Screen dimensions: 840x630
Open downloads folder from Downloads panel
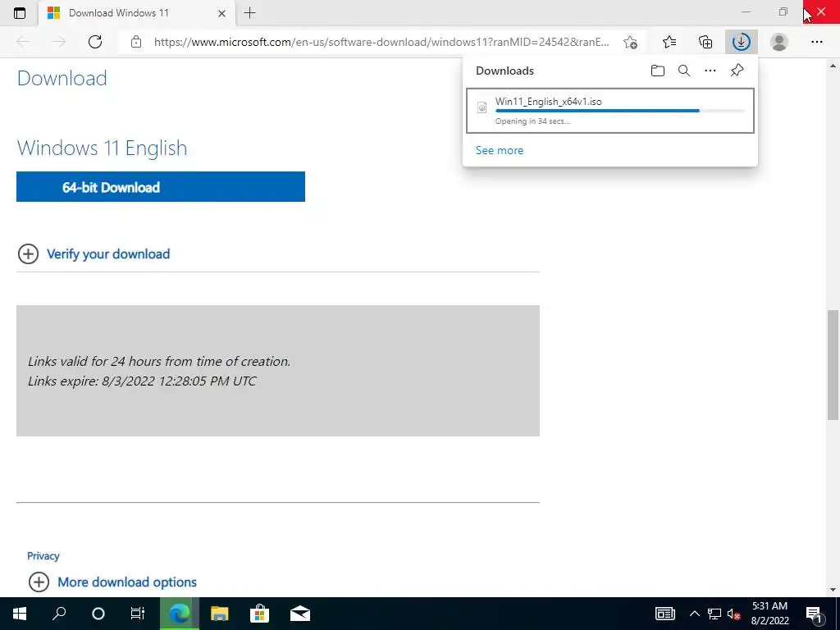tap(658, 71)
